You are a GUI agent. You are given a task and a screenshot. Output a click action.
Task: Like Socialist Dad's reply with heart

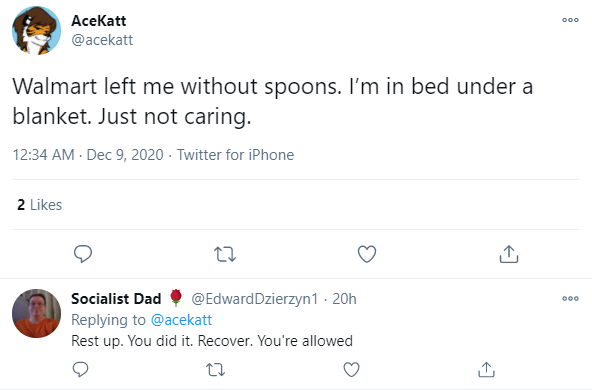(351, 369)
